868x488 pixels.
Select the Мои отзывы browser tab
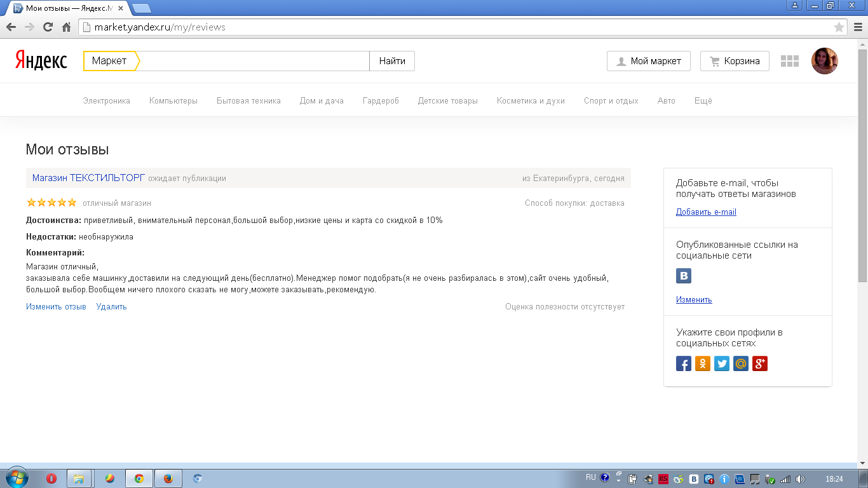tap(68, 8)
